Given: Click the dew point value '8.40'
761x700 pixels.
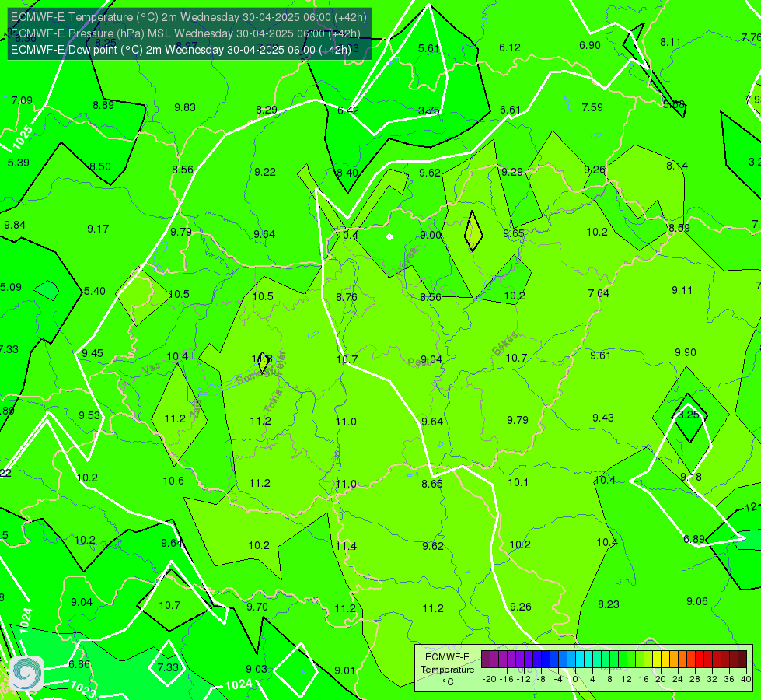Looking at the screenshot, I should (347, 173).
